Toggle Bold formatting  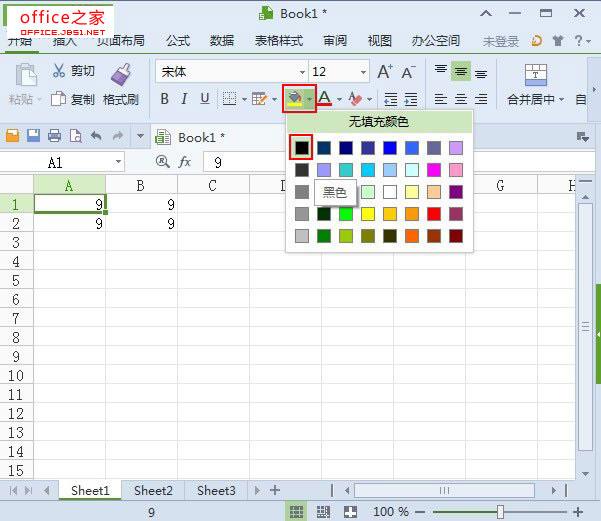[x=164, y=99]
